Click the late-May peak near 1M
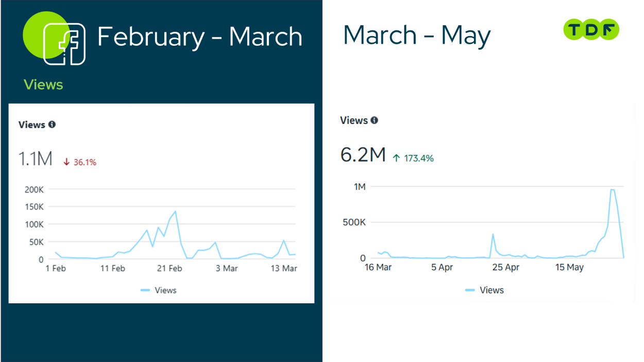The height and width of the screenshot is (362, 644). point(612,190)
